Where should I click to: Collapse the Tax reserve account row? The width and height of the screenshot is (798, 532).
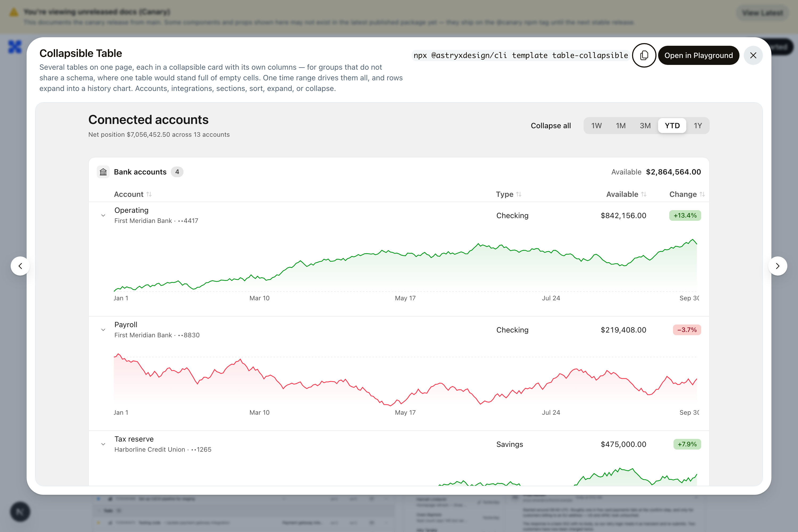point(103,444)
